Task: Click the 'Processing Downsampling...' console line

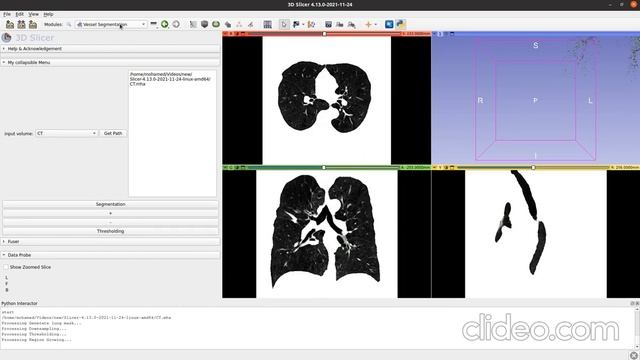Action: coord(34,329)
